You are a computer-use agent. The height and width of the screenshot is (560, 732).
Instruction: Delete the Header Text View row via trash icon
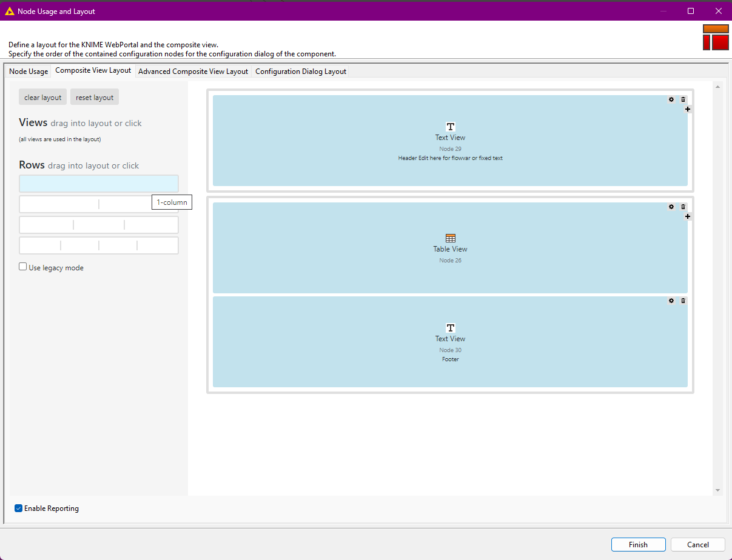click(683, 99)
